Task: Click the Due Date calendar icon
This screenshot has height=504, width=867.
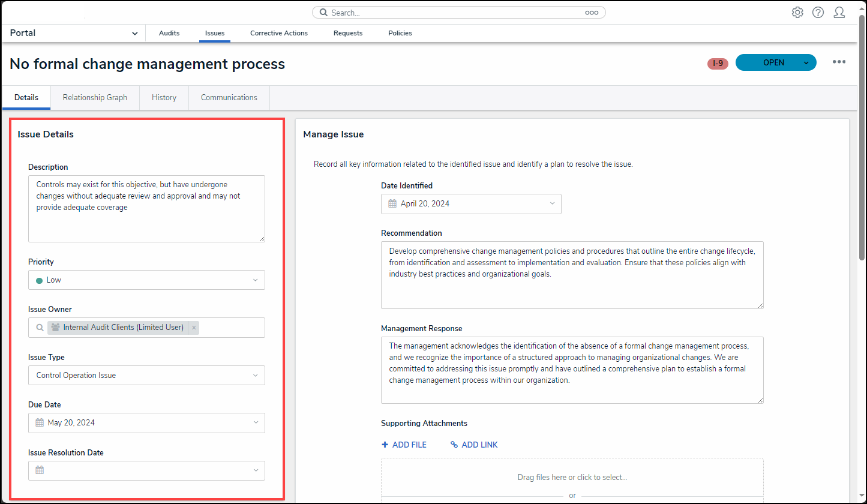Action: coord(40,422)
